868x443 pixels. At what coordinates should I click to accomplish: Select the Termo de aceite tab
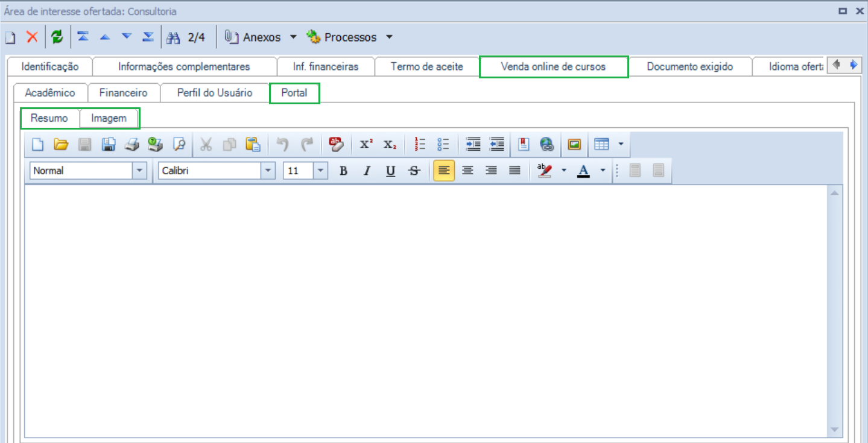[427, 67]
